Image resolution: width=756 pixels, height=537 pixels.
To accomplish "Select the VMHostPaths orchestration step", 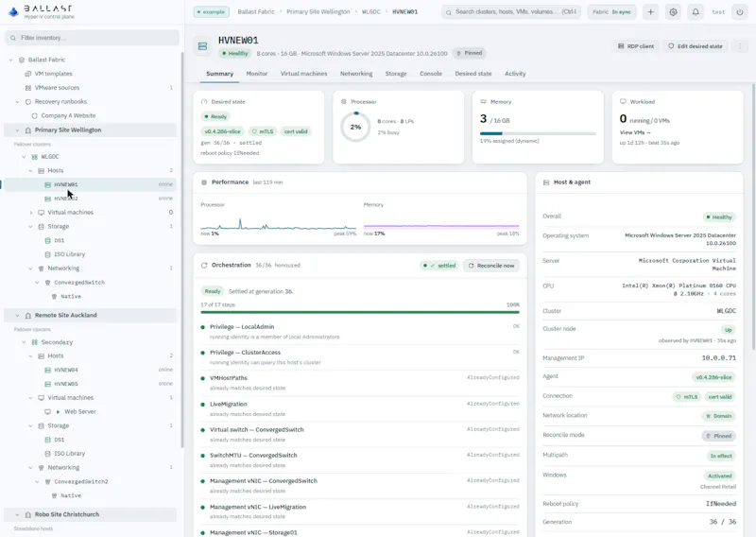I will pyautogui.click(x=360, y=383).
